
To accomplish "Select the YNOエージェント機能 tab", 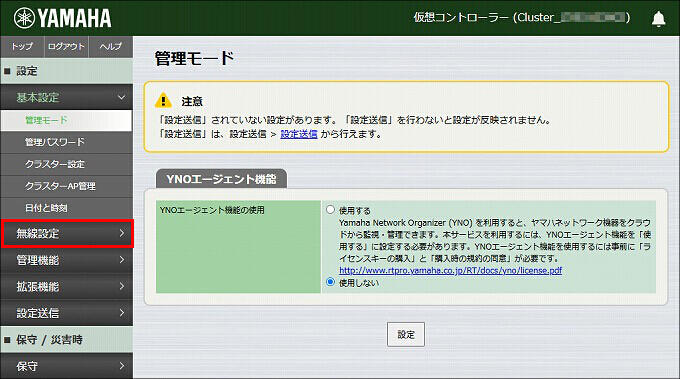I will point(221,179).
